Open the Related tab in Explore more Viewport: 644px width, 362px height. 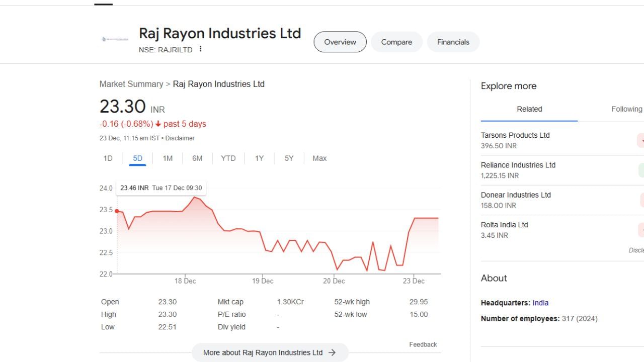(529, 109)
